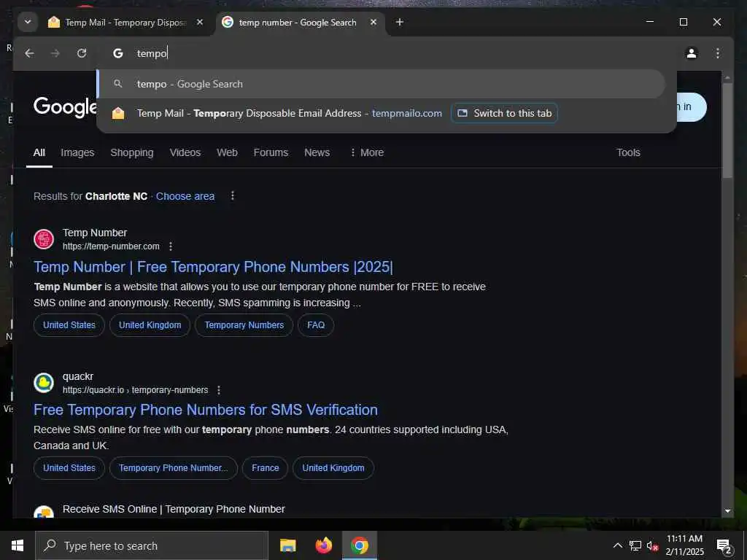This screenshot has height=560, width=747.
Task: Open 'Temp Number | Free Temporary Phone Numbers' result
Action: tap(213, 267)
